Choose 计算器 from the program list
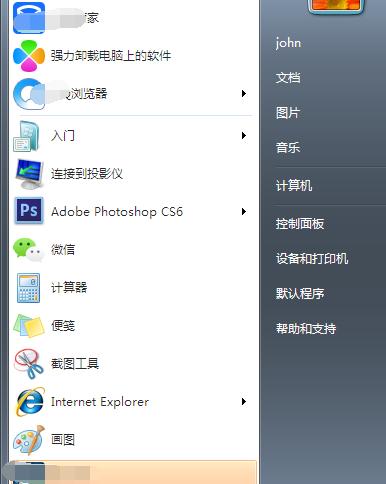Image resolution: width=386 pixels, height=484 pixels. [x=69, y=287]
